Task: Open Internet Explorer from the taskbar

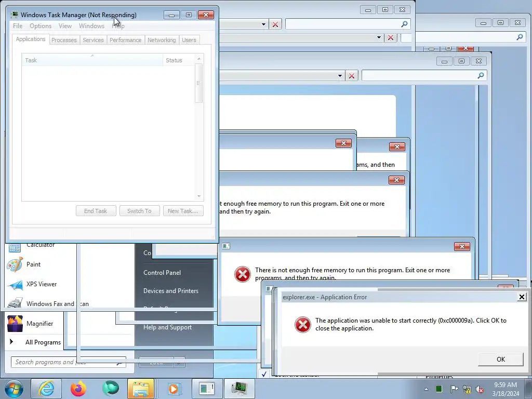Action: point(46,389)
